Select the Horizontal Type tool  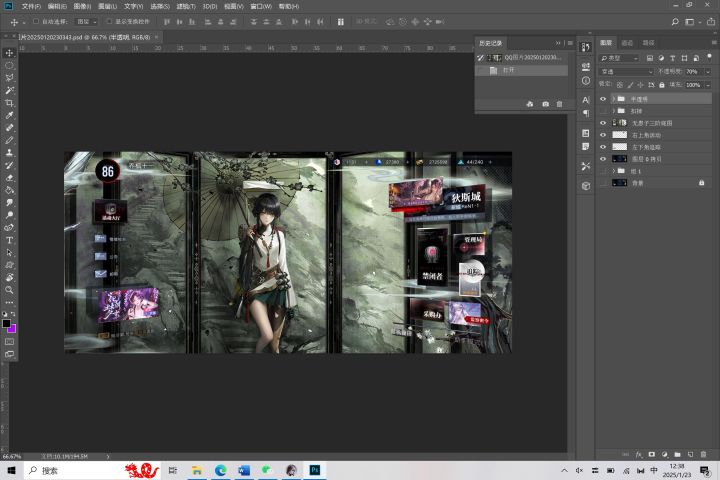[x=9, y=240]
